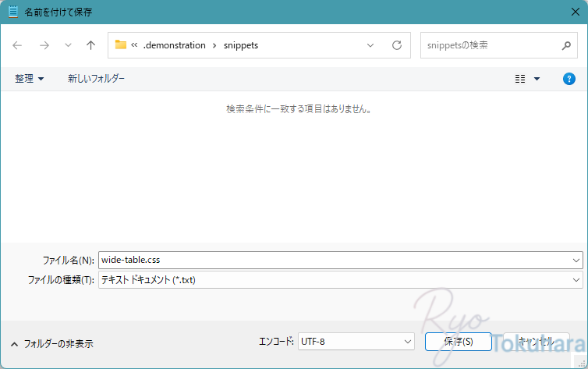Select the .demonstration breadcrumb

click(174, 45)
